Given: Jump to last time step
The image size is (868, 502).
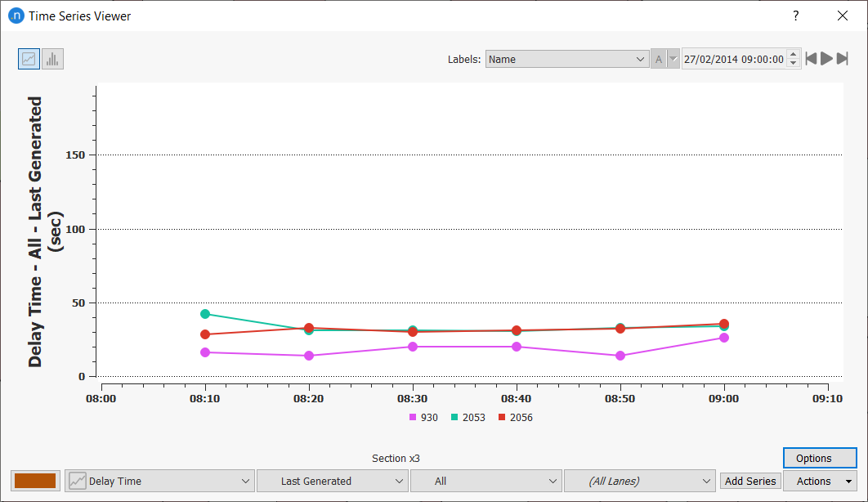Looking at the screenshot, I should coord(842,59).
